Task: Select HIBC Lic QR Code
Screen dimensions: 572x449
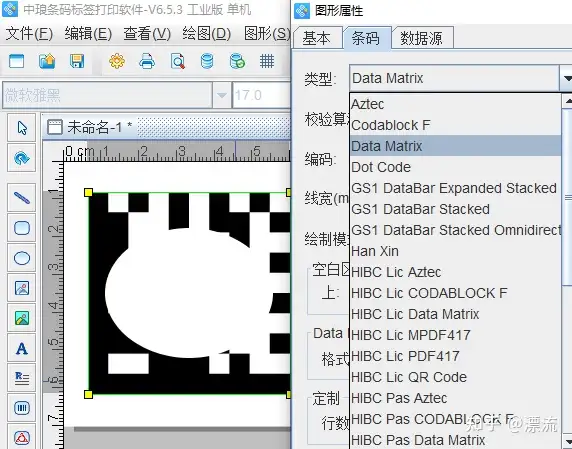Action: tap(455, 377)
